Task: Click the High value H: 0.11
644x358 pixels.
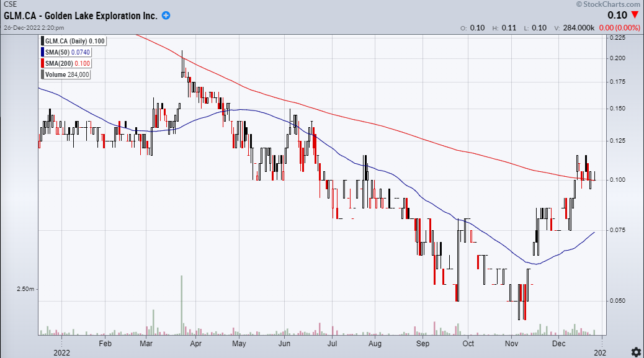Action: pos(504,27)
